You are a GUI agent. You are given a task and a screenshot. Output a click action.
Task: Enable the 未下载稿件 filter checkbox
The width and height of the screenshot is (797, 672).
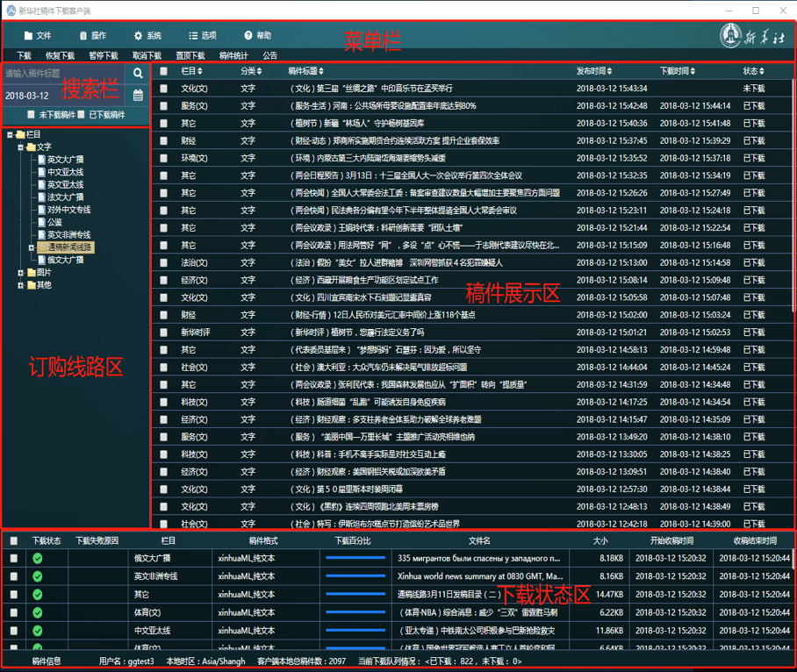[32, 115]
